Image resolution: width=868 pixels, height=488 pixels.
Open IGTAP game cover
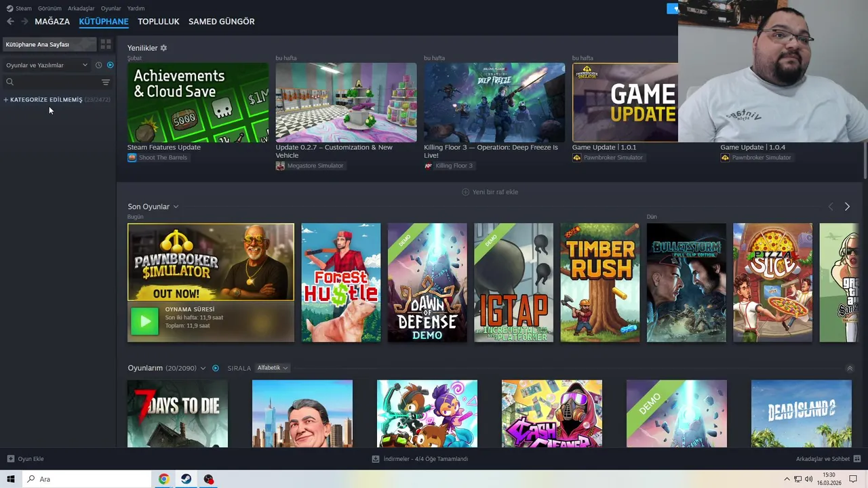click(x=513, y=283)
